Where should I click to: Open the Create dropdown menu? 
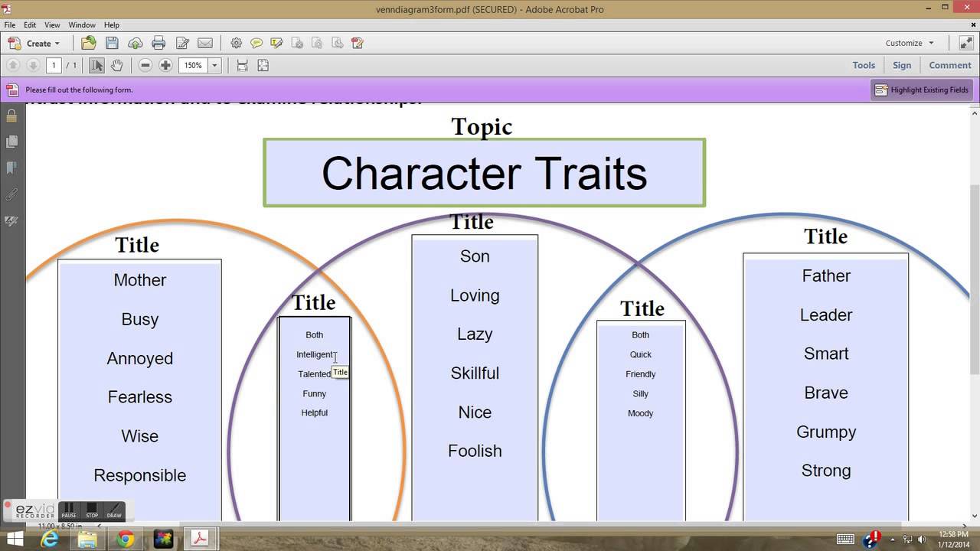(x=34, y=44)
